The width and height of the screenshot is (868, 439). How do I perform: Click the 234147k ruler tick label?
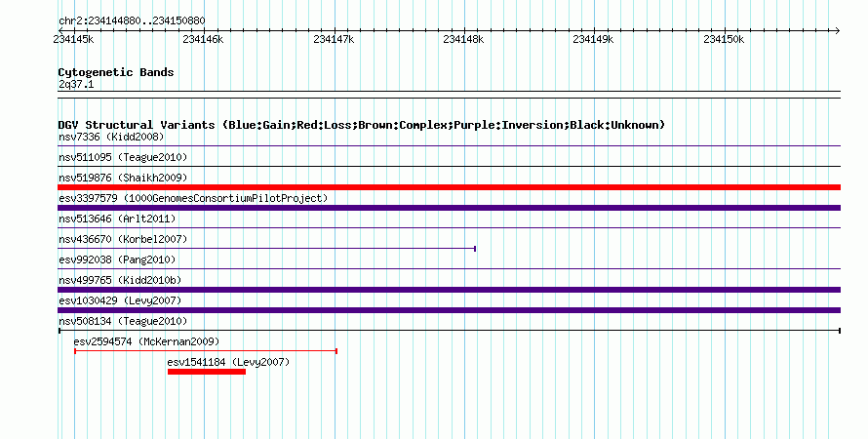334,39
